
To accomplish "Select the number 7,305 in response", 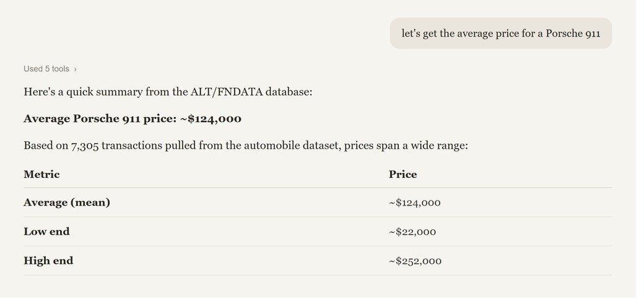I will tap(85, 146).
